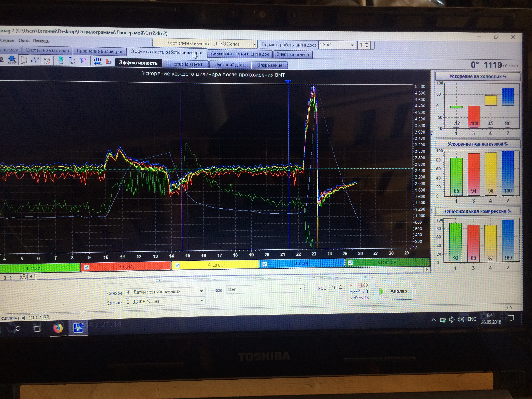This screenshot has width=532, height=399.
Task: Toggle the yellow 4 цил. checkbox
Action: coord(177,265)
